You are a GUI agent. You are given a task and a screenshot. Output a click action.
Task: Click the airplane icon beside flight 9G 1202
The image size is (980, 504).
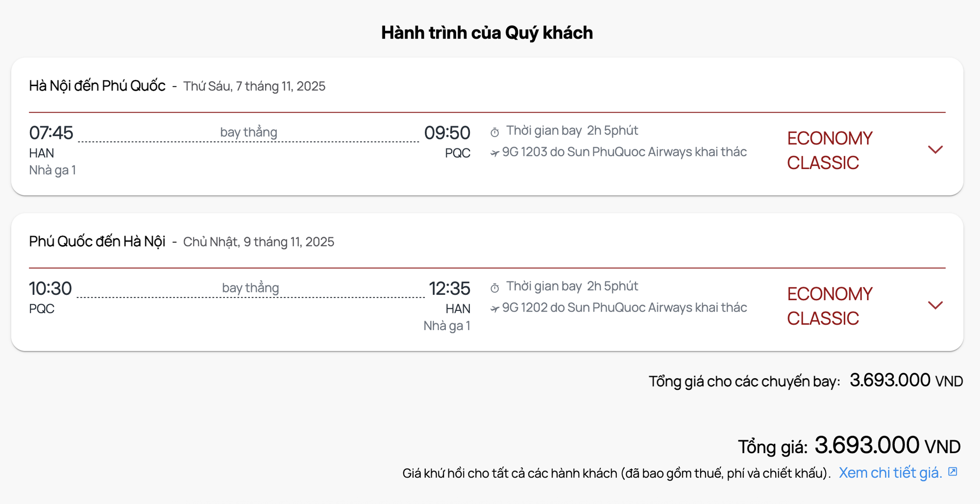coord(495,309)
